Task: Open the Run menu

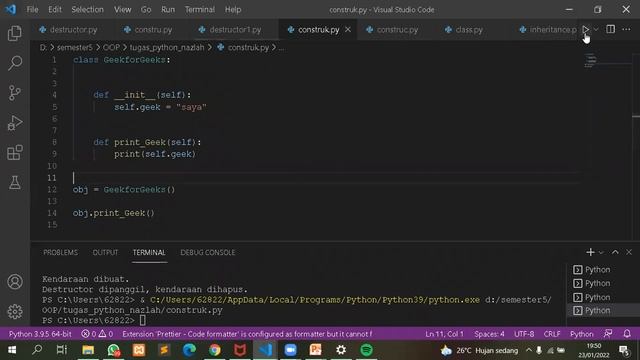Action: pos(168,9)
